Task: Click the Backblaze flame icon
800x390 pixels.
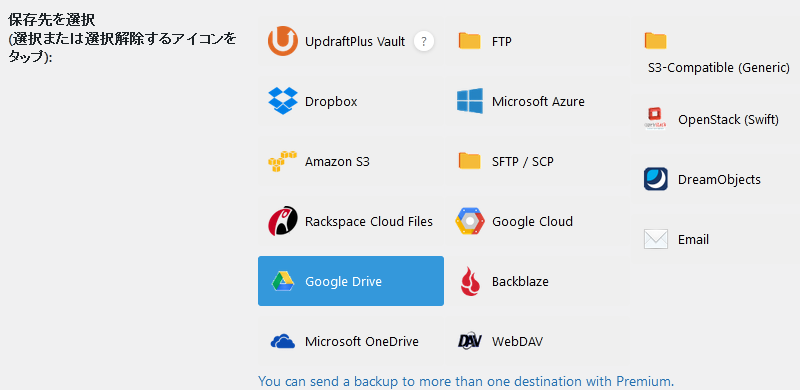Action: pyautogui.click(x=470, y=281)
